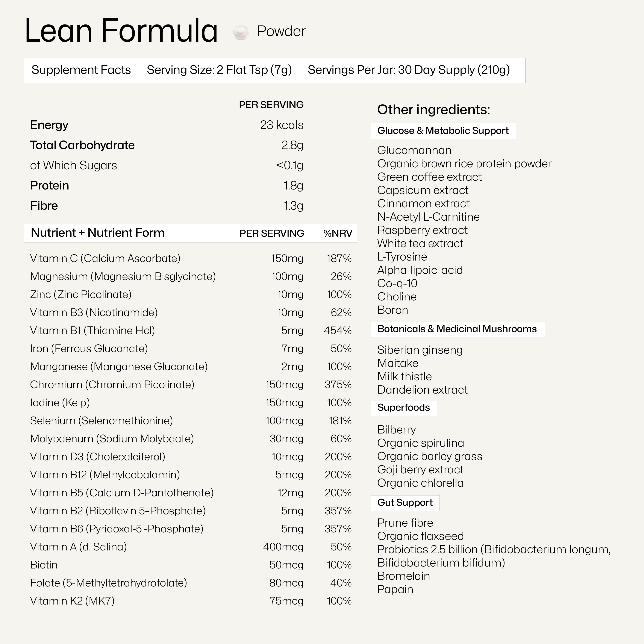Click the %NRV column header
This screenshot has width=644, height=644.
click(338, 233)
